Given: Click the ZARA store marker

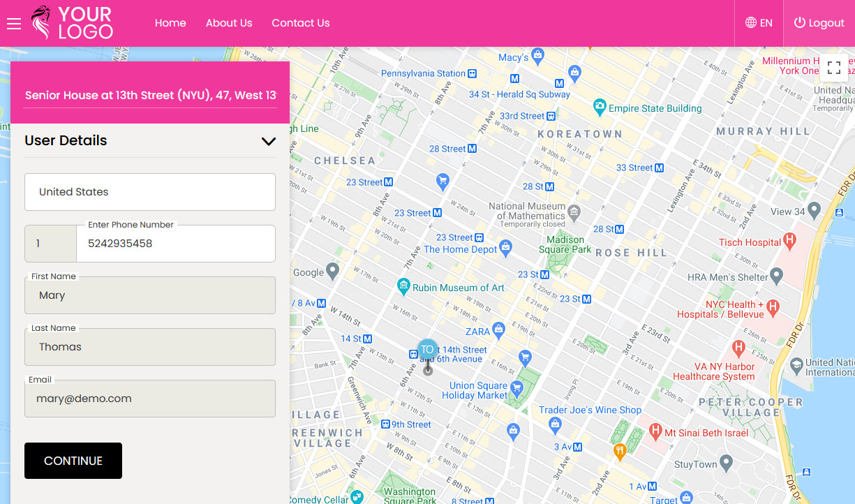Looking at the screenshot, I should point(498,329).
